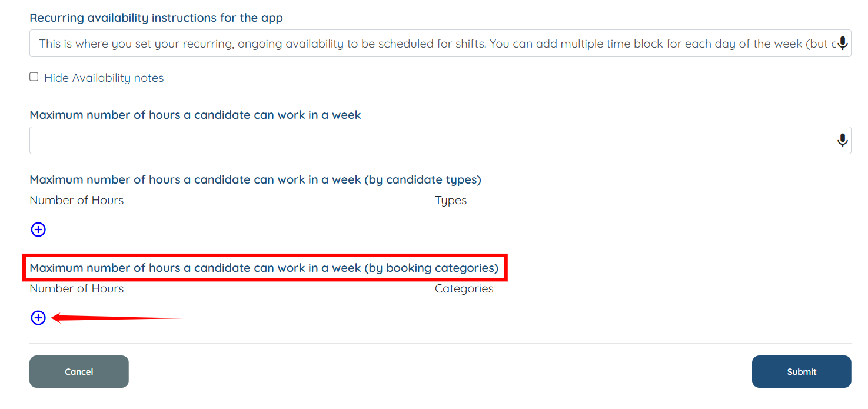Click the by candidate types section heading
Image resolution: width=868 pixels, height=409 pixels.
[255, 179]
